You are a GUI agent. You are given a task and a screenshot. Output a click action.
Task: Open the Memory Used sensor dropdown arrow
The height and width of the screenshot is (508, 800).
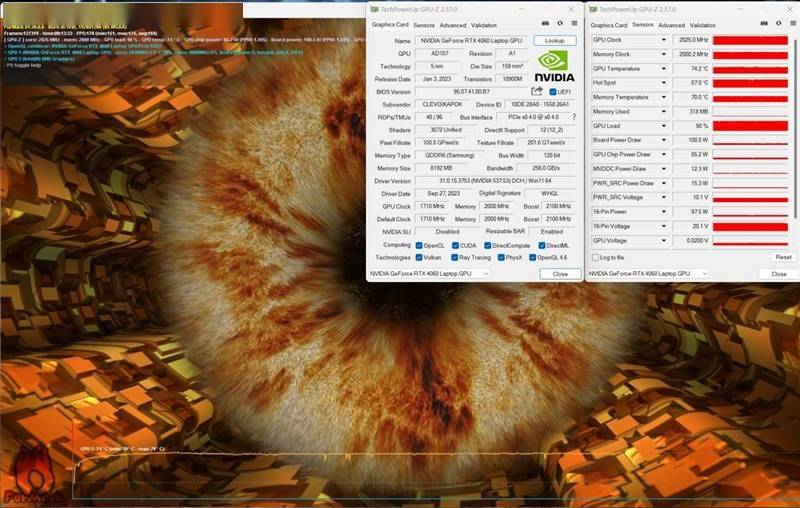(x=664, y=111)
